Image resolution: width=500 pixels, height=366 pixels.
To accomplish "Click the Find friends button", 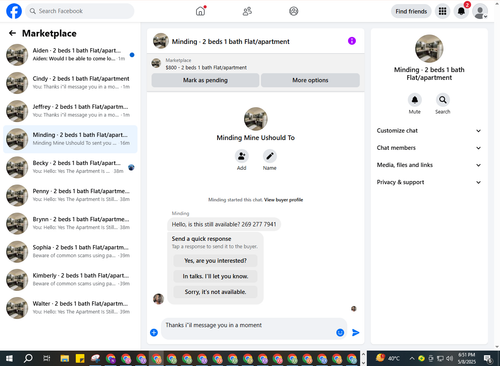I will coord(411,11).
